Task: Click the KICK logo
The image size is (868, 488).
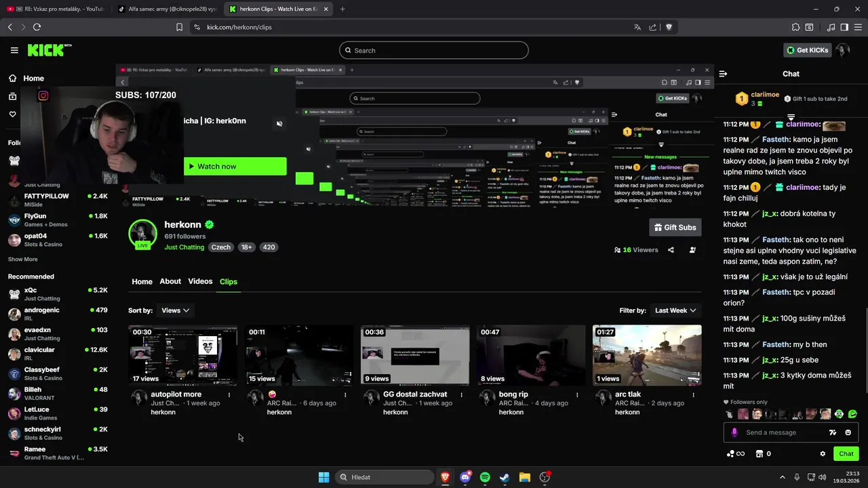Action: pyautogui.click(x=49, y=50)
